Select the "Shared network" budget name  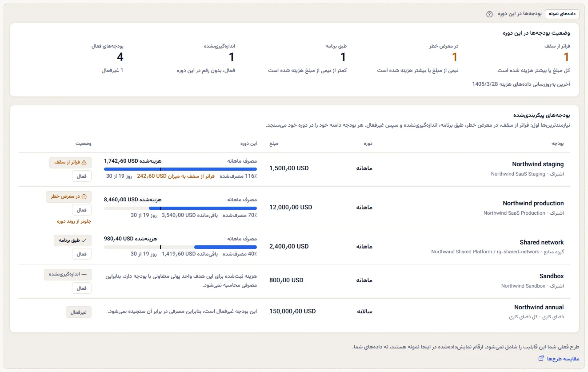pyautogui.click(x=542, y=242)
